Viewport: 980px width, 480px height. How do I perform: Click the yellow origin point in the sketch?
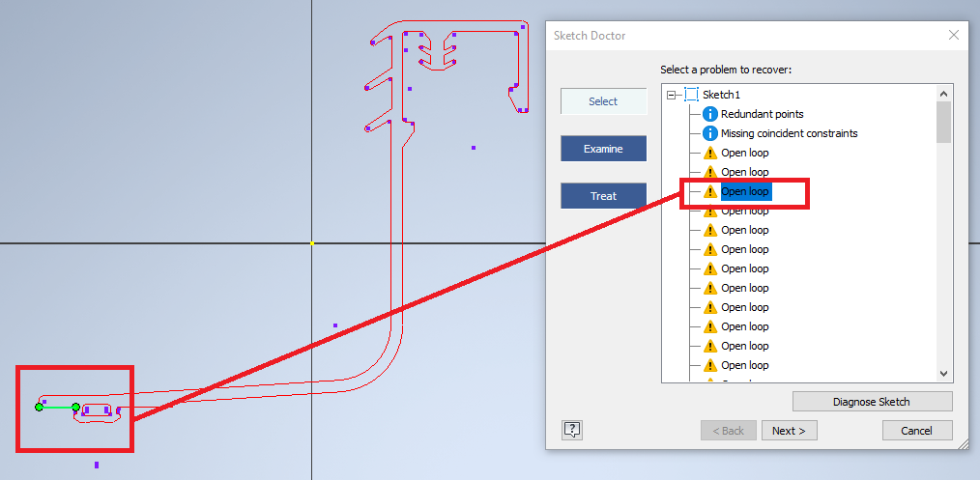[312, 242]
